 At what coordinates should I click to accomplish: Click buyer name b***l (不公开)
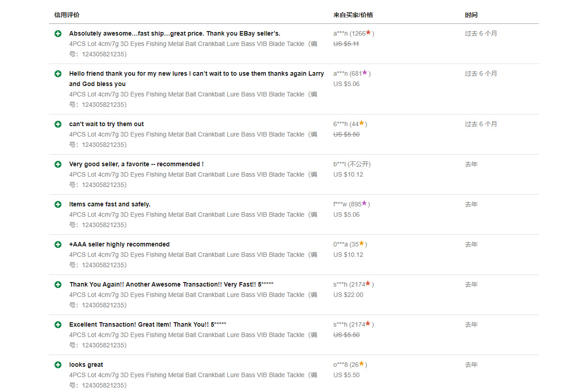point(339,164)
